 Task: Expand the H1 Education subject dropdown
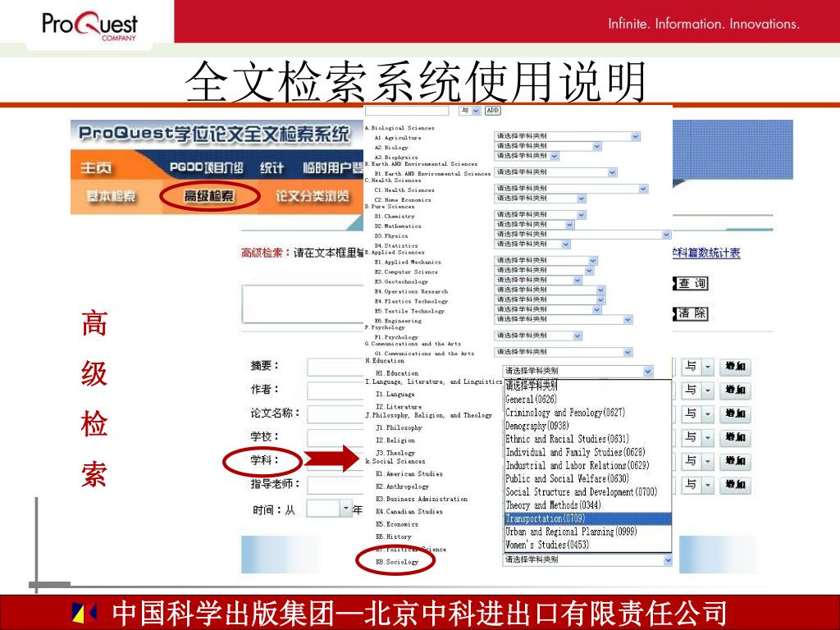click(577, 371)
